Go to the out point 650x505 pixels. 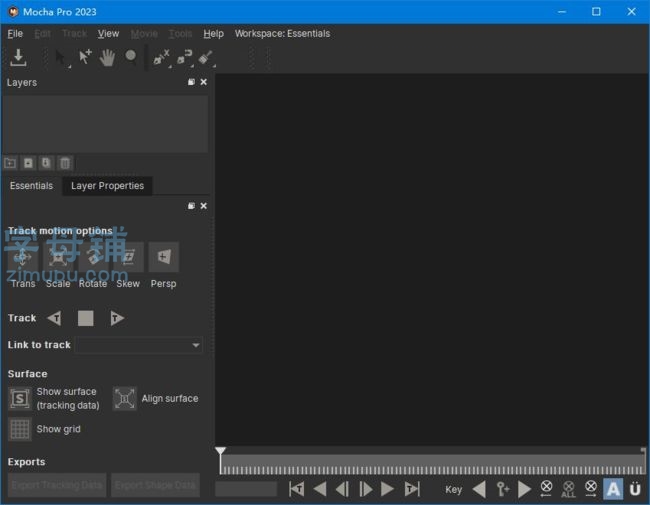coord(412,490)
